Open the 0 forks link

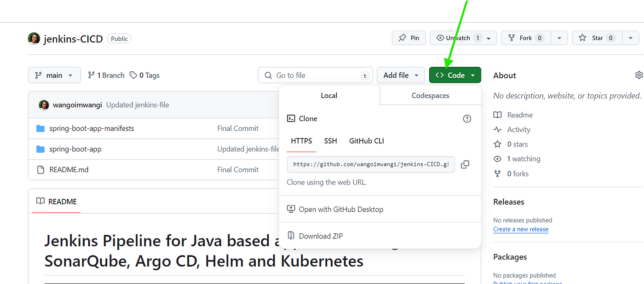(x=518, y=174)
